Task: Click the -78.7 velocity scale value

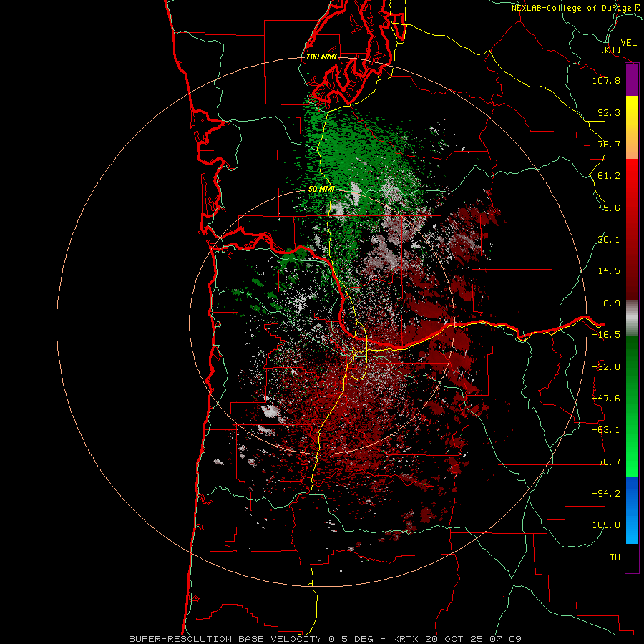Action: point(606,462)
